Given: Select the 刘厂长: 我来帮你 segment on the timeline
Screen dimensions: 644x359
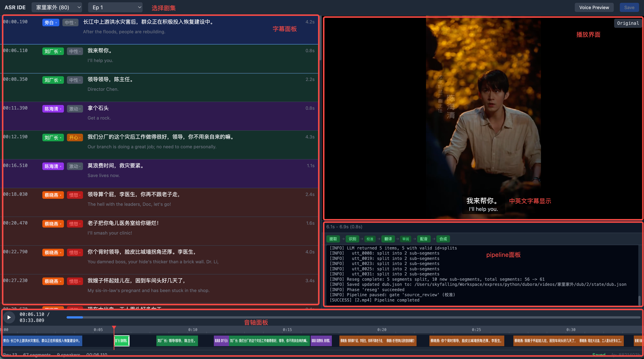Looking at the screenshot, I should [122, 341].
